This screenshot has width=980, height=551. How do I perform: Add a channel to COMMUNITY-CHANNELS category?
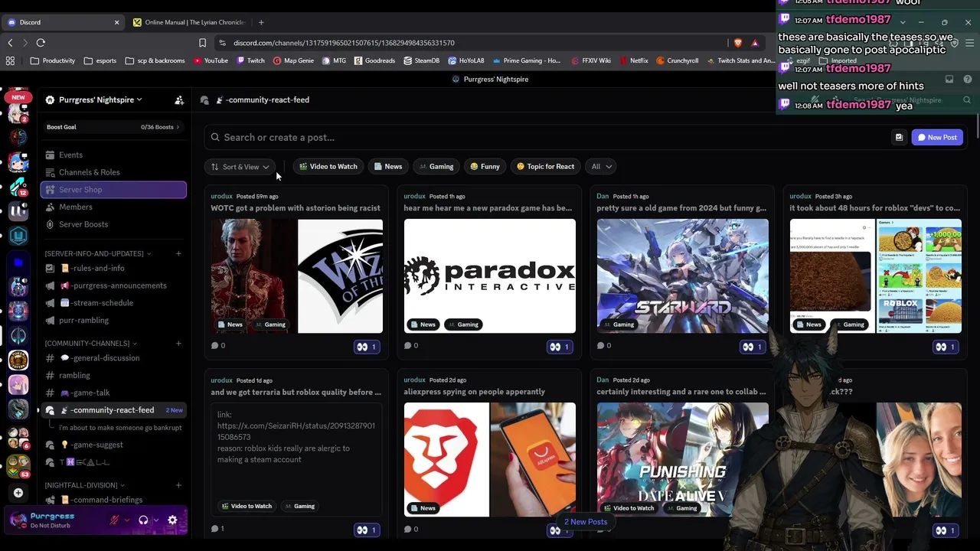tap(178, 343)
